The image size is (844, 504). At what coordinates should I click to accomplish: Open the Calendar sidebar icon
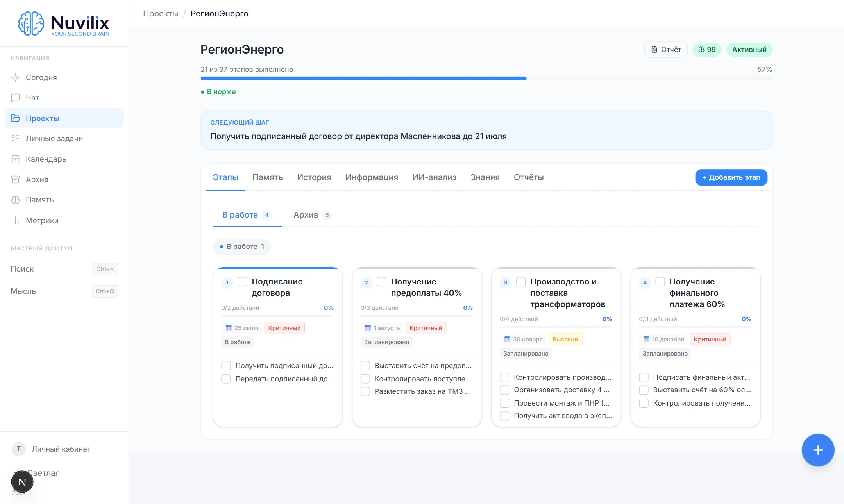15,159
